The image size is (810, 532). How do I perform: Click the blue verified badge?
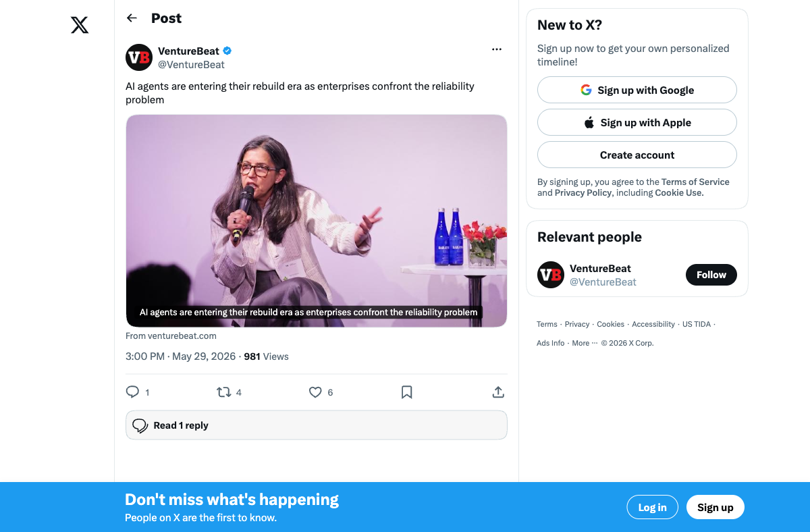pos(228,51)
